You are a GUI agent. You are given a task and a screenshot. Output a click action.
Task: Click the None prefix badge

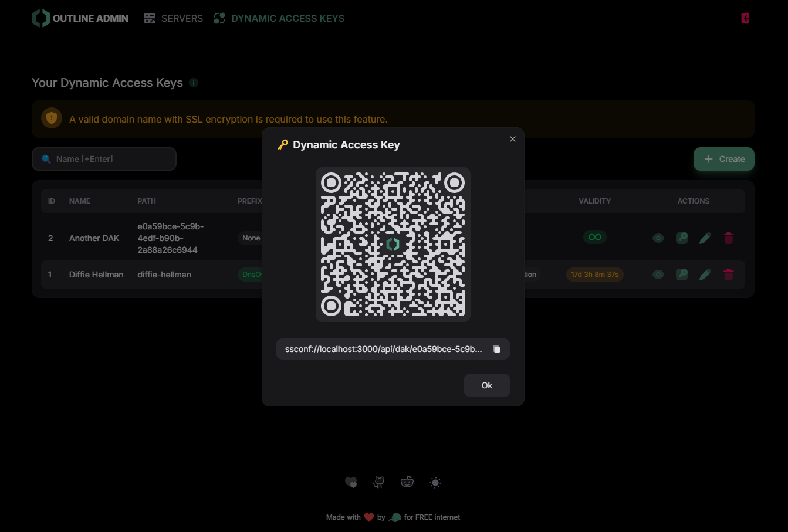(x=251, y=238)
